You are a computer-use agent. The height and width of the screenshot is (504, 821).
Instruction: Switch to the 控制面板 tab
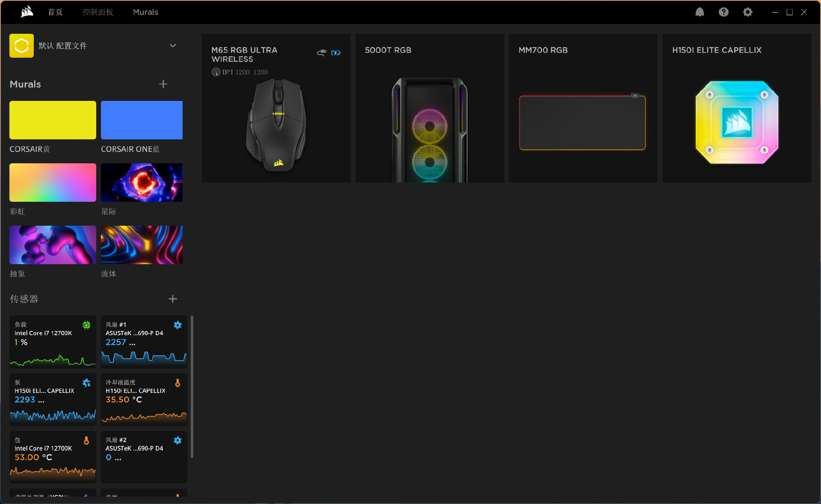pos(98,12)
